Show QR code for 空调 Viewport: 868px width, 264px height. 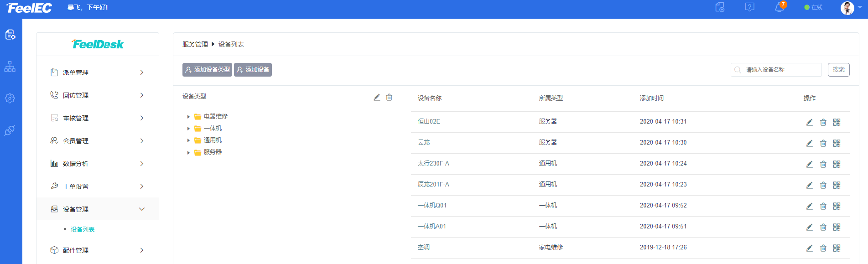pyautogui.click(x=837, y=248)
